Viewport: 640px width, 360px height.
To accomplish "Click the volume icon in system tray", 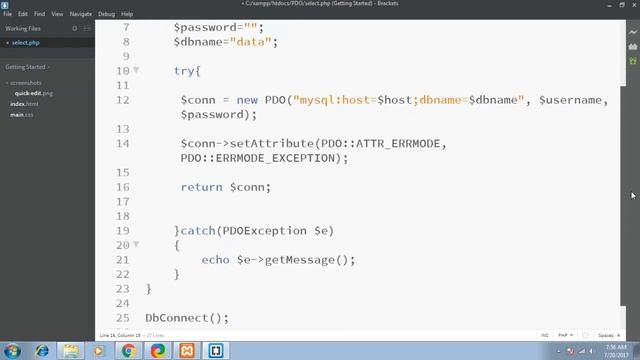I will pos(591,351).
